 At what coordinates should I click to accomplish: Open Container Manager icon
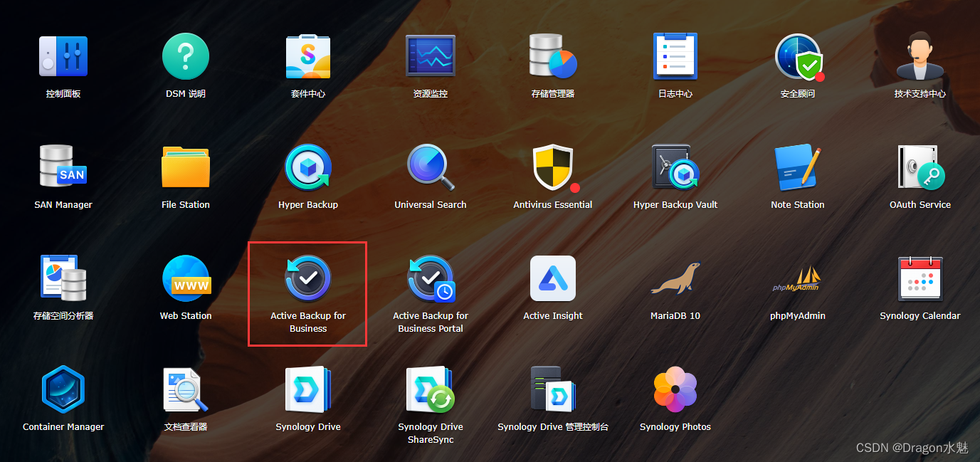coord(63,389)
